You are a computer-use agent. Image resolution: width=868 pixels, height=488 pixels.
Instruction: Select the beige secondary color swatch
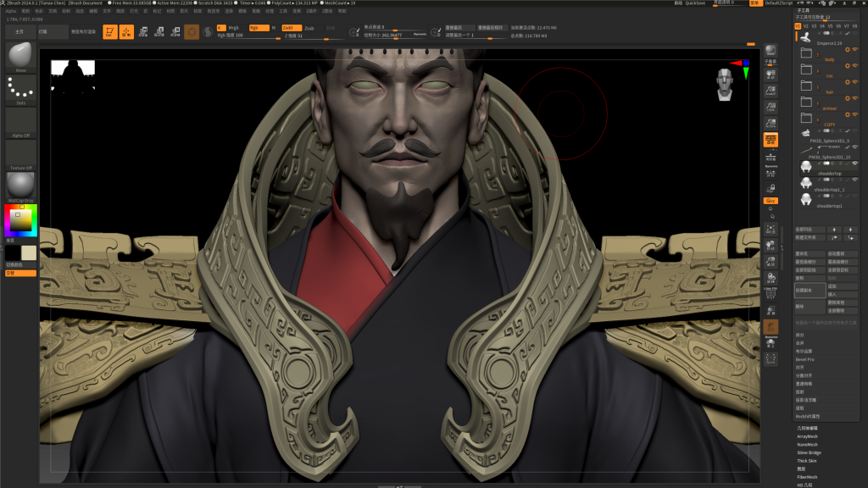point(29,252)
